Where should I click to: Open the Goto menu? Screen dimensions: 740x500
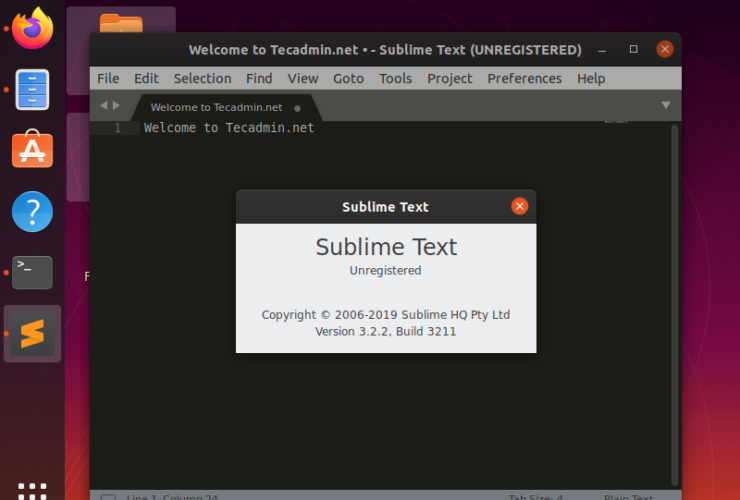[x=348, y=78]
